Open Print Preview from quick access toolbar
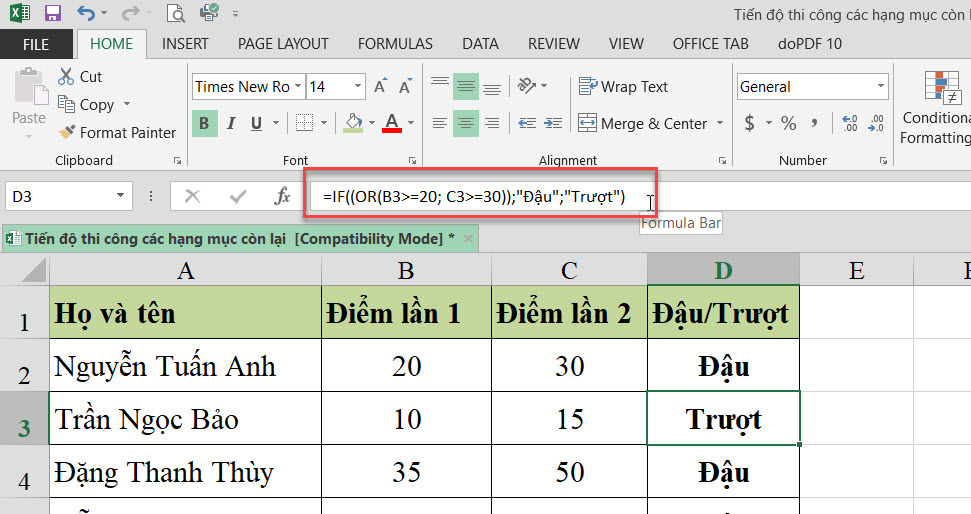971x514 pixels. click(176, 12)
